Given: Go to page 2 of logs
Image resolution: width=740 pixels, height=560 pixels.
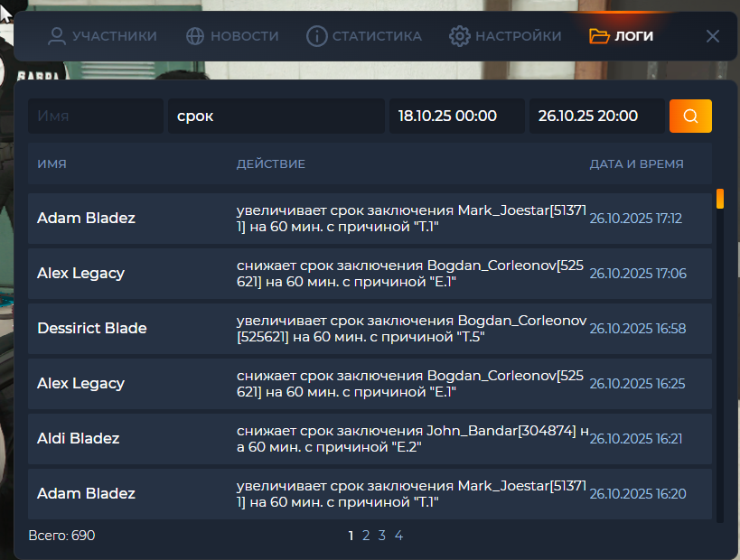Looking at the screenshot, I should point(366,536).
